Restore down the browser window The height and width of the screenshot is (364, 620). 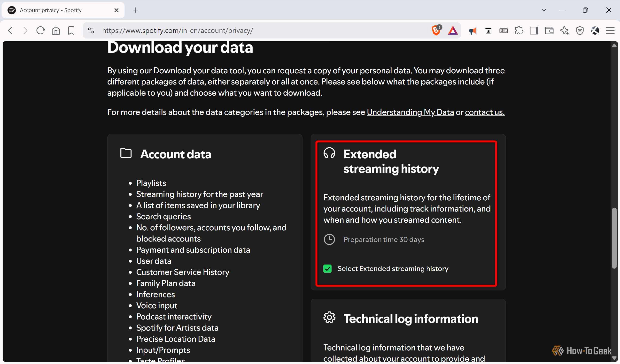[585, 10]
